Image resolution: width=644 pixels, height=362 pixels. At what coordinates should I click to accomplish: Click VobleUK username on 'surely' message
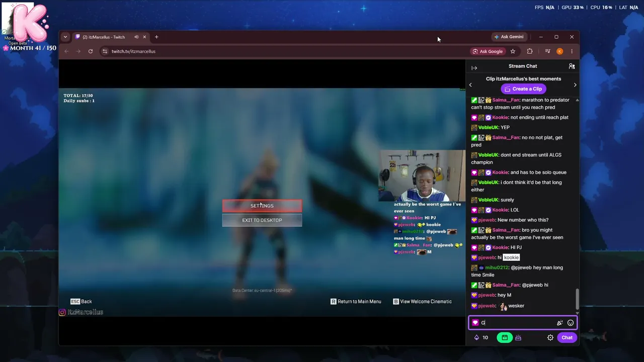pos(487,200)
